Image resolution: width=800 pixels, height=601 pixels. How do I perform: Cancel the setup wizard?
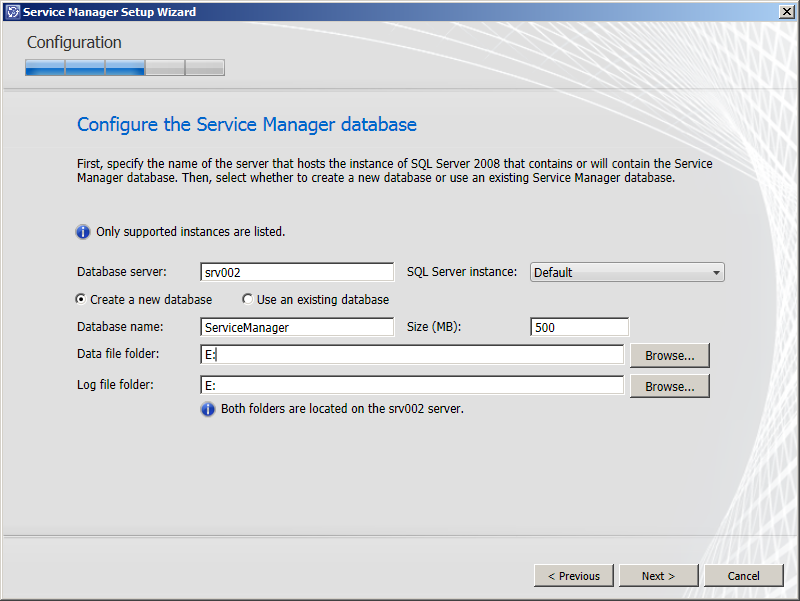tap(743, 576)
